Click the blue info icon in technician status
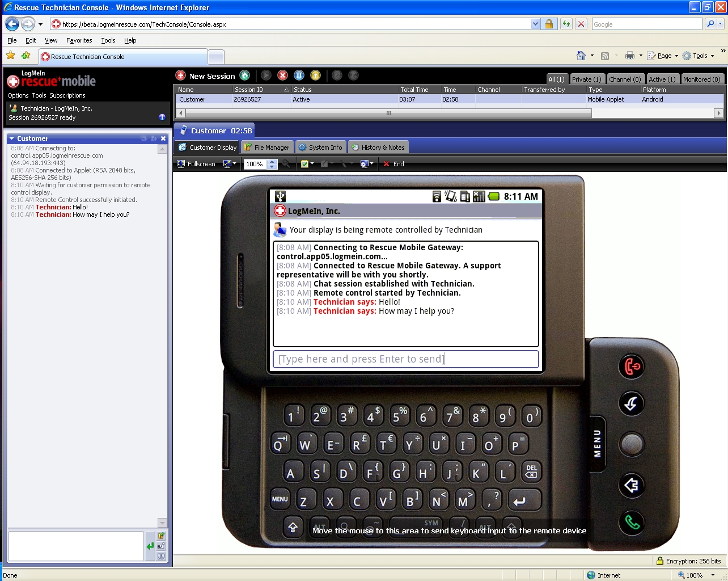728x581 pixels. tap(162, 117)
